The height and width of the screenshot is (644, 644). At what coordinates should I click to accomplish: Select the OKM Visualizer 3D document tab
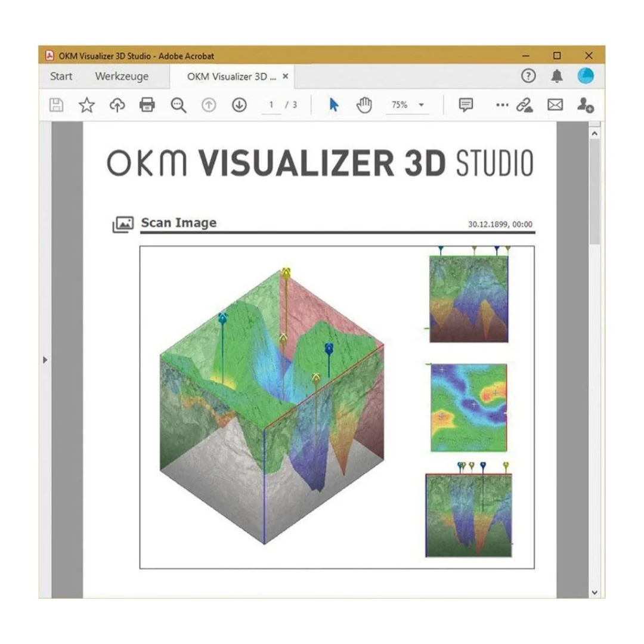pos(231,76)
